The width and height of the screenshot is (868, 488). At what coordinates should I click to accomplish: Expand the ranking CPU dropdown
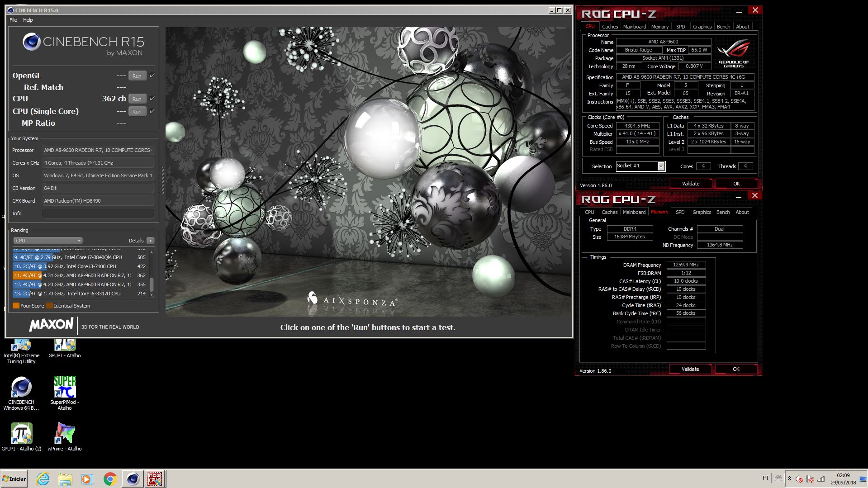click(x=47, y=241)
